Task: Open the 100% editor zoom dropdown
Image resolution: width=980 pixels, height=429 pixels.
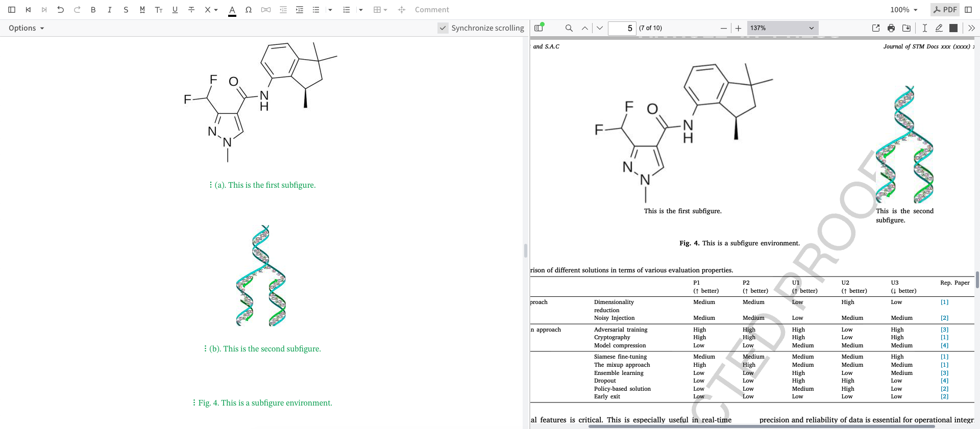Action: (x=903, y=10)
